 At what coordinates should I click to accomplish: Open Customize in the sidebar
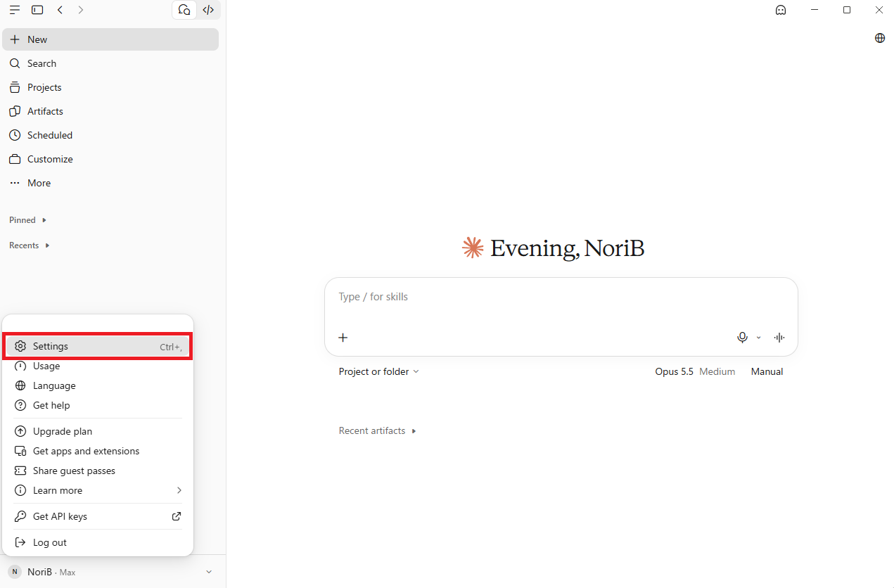(110, 159)
